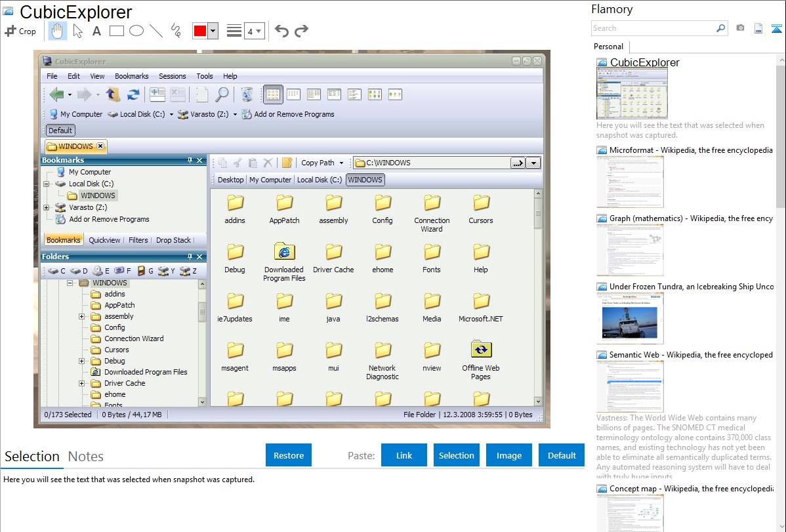The height and width of the screenshot is (532, 786).
Task: Open the color picker dropdown arrow
Action: (x=213, y=31)
